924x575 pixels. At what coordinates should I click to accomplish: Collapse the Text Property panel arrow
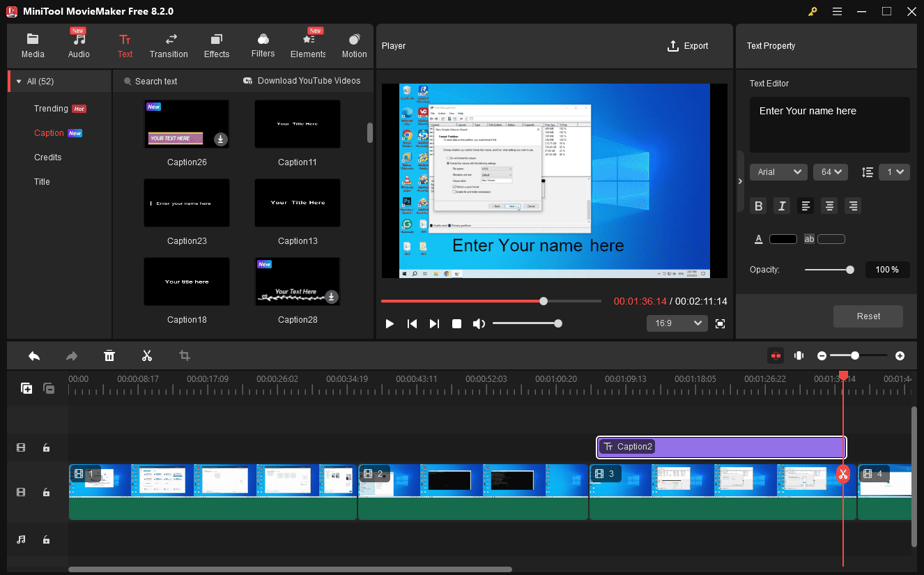740,181
